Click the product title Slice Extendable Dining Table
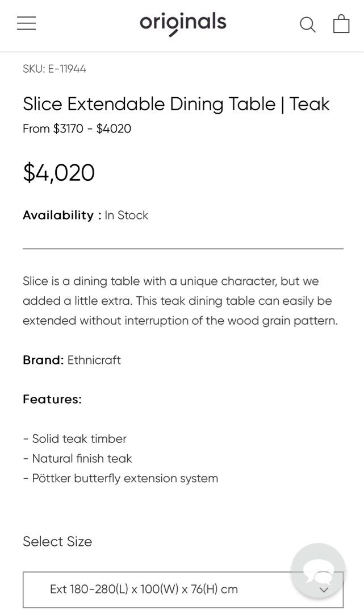 pos(175,104)
